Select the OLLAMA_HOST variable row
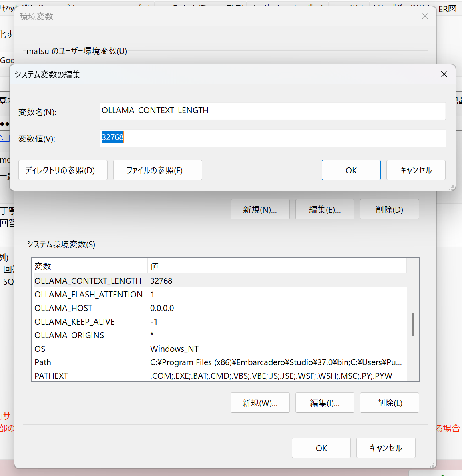This screenshot has width=462, height=476. point(63,308)
